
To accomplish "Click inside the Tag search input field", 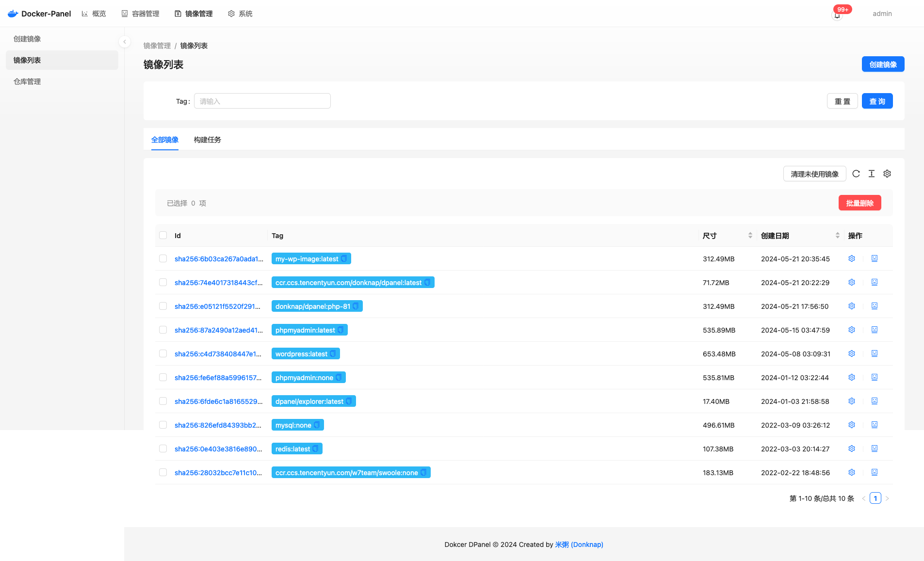I will coord(262,101).
